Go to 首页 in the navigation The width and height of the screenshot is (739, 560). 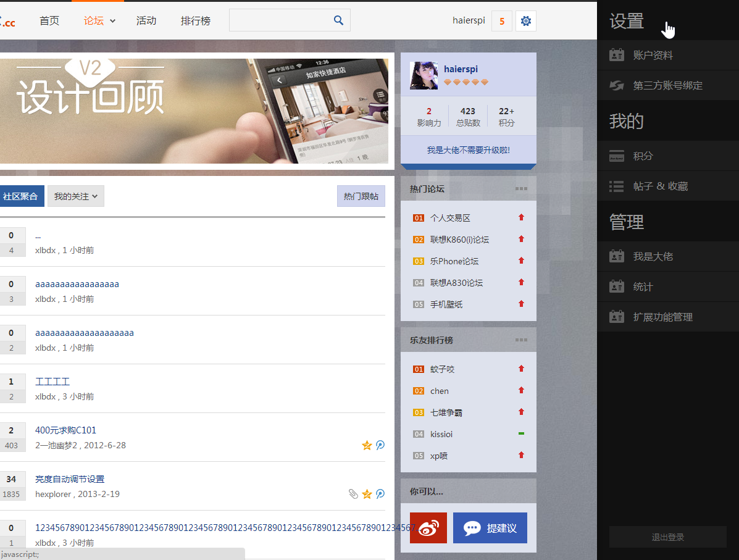[49, 21]
